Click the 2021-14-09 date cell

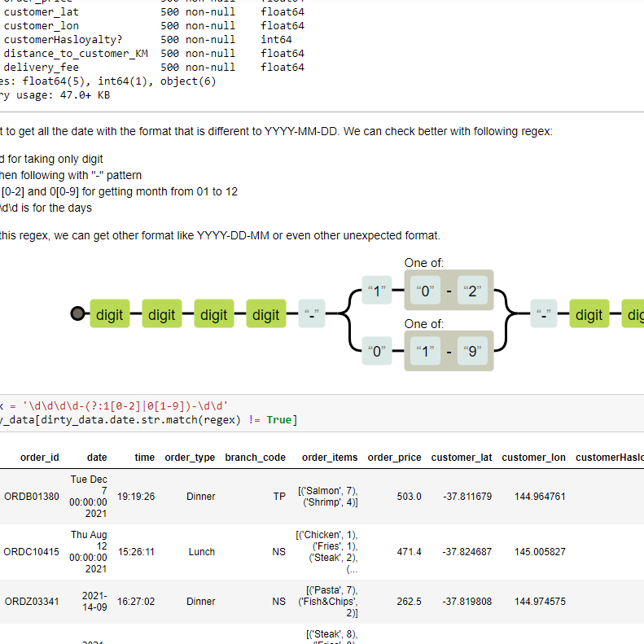point(94,602)
